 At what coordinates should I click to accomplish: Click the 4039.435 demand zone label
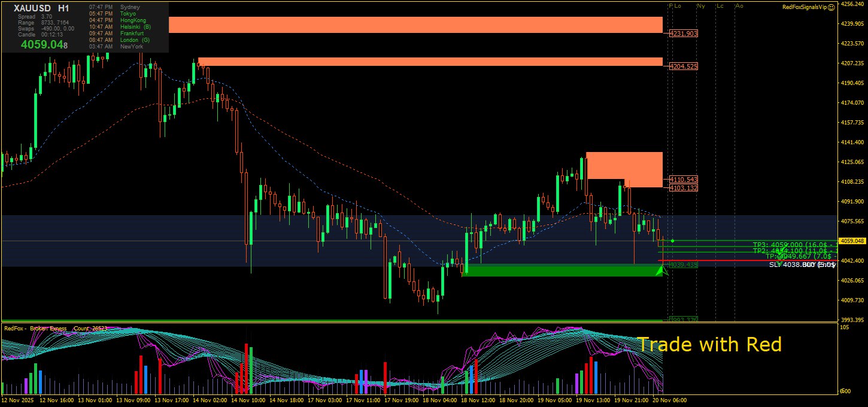684,265
